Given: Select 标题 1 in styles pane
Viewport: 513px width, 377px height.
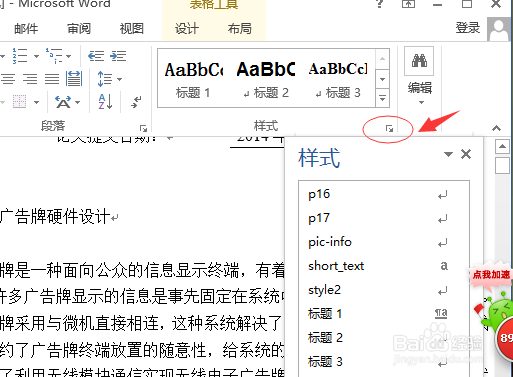Looking at the screenshot, I should coord(384,314).
